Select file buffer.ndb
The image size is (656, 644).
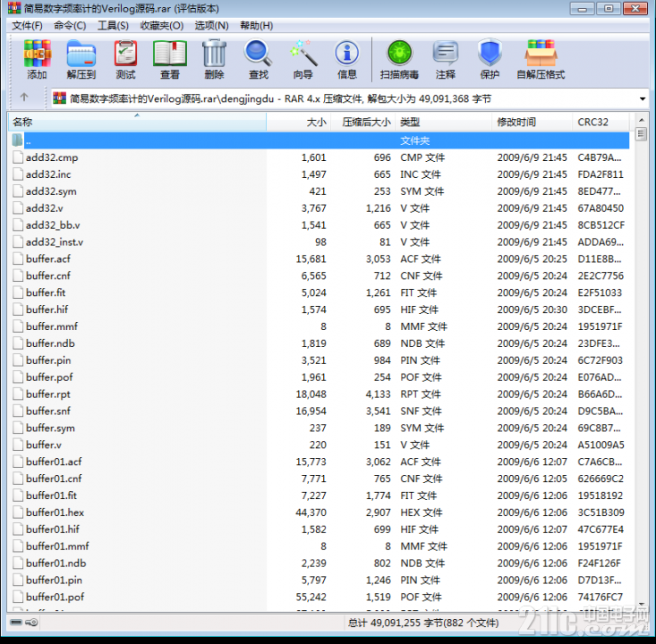pos(319,343)
